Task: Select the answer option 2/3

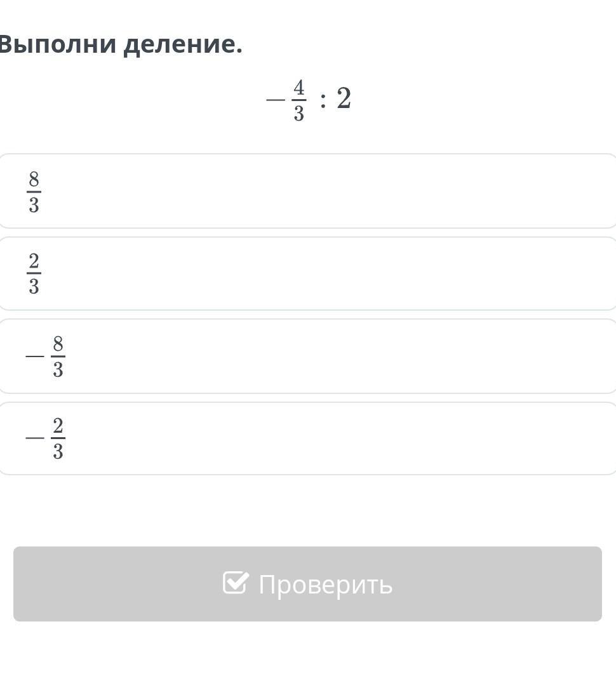Action: (305, 274)
